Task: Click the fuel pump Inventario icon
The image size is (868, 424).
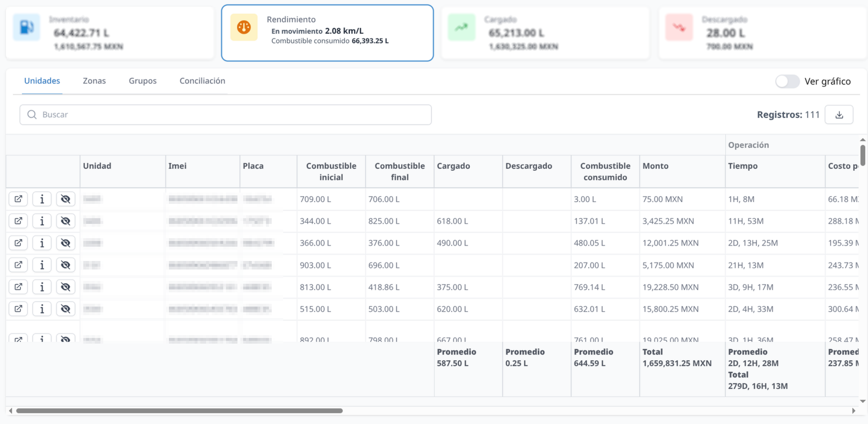Action: pyautogui.click(x=27, y=28)
